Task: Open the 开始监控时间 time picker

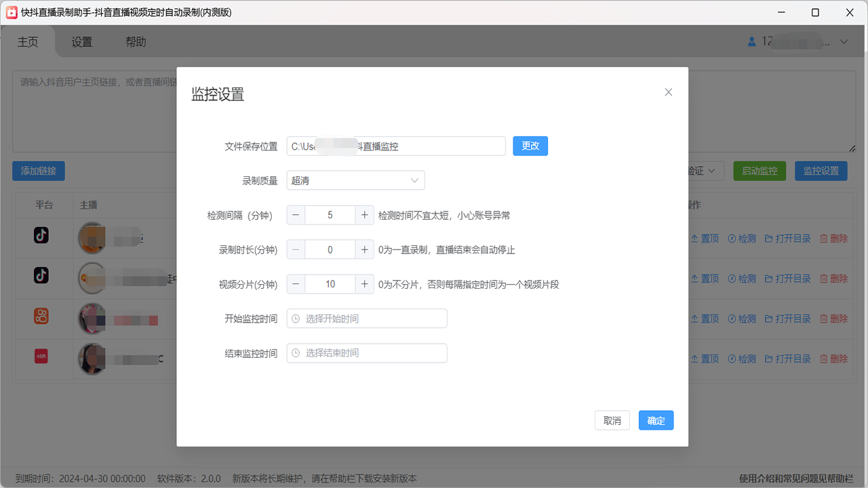Action: point(367,319)
